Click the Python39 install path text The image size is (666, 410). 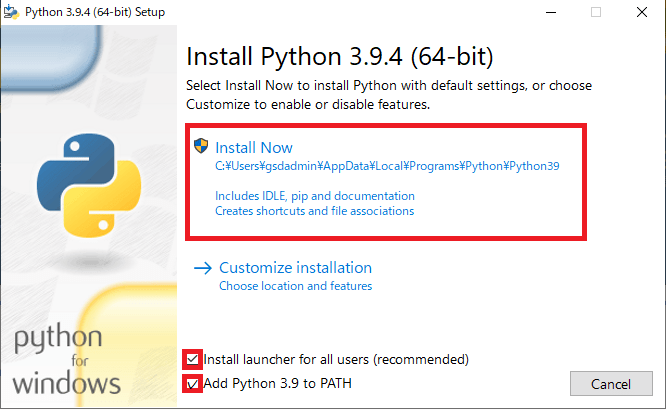[387, 166]
